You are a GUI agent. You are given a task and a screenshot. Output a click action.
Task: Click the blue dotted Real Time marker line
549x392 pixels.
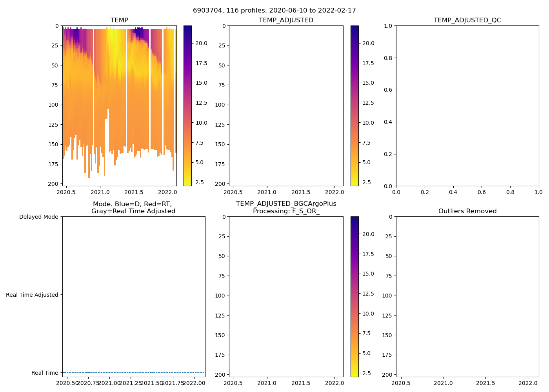click(x=133, y=372)
